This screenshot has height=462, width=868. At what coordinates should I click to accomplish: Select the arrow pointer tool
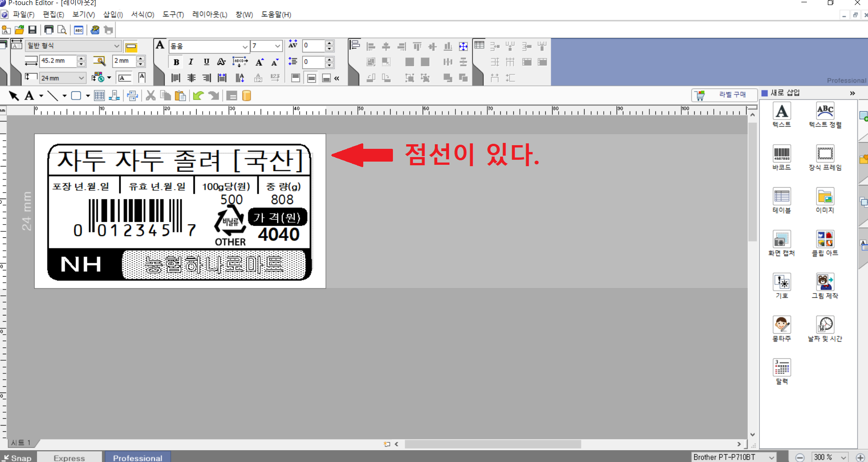(x=14, y=95)
